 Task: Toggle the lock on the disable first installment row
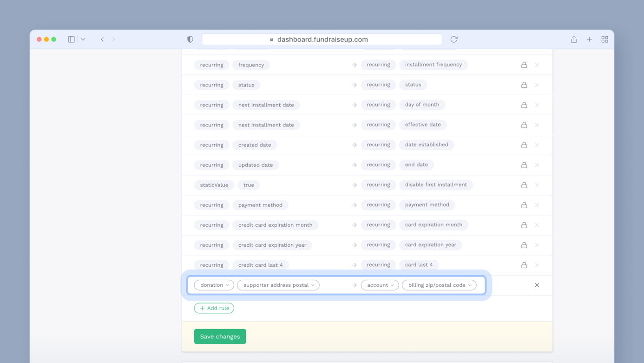point(524,185)
